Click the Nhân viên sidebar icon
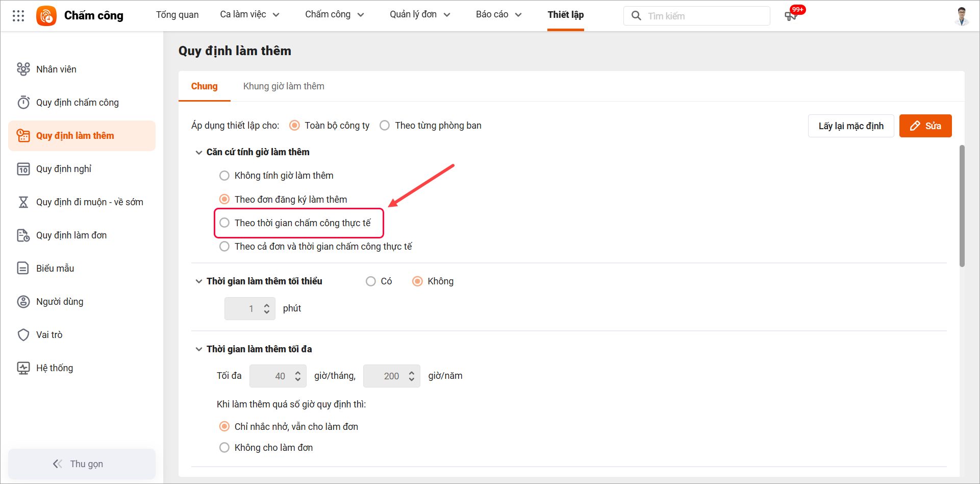 [x=23, y=69]
